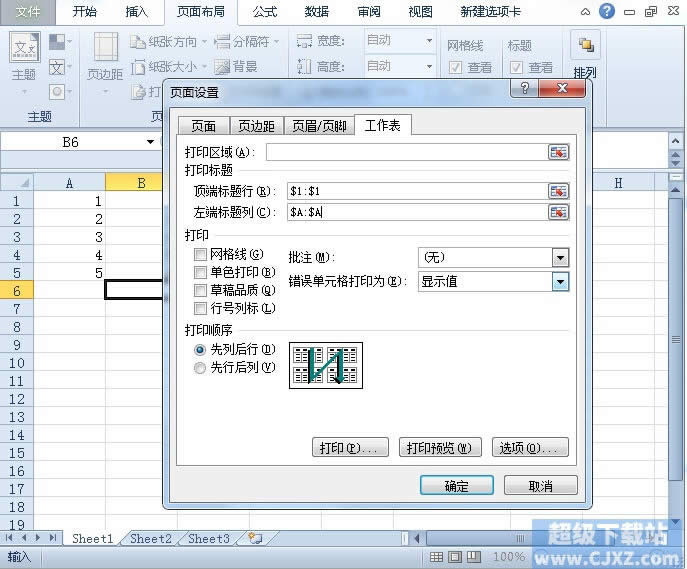Click range selector icon for 顶端标题行

click(x=558, y=191)
